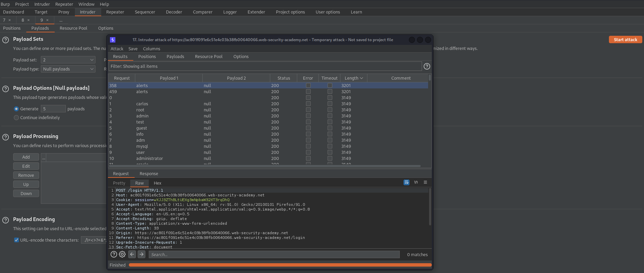Switch to Hex view tab

pyautogui.click(x=158, y=183)
